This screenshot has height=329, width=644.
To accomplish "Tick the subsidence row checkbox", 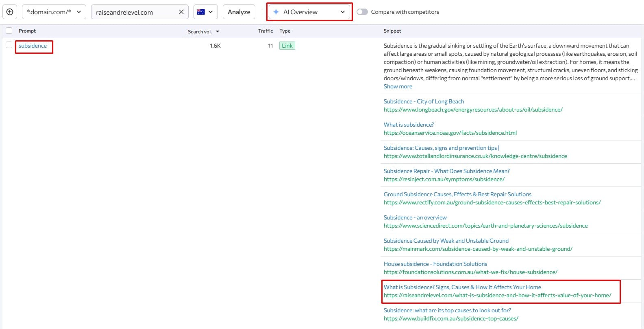I will (x=9, y=45).
